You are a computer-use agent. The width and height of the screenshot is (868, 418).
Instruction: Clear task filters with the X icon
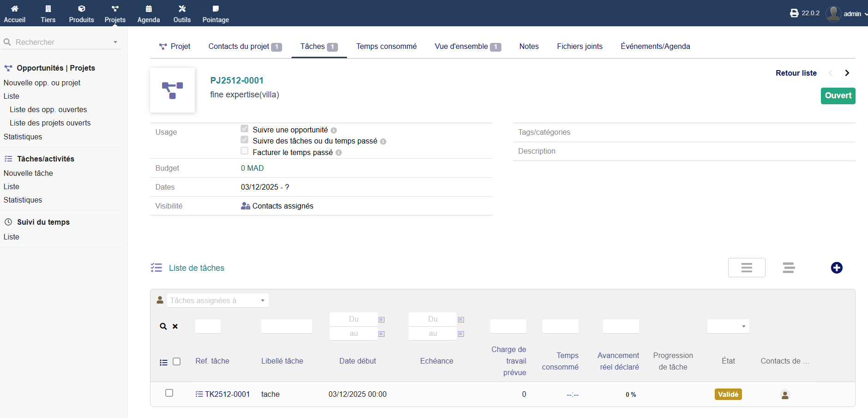(x=175, y=327)
